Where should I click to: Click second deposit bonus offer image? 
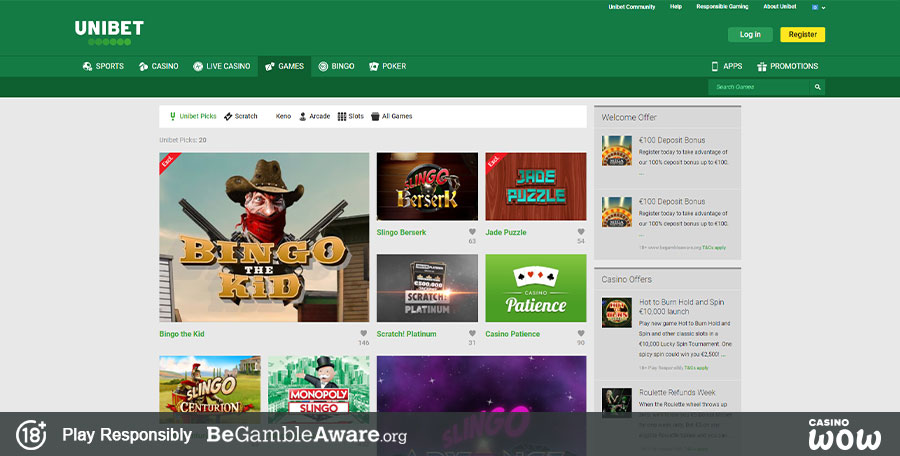click(x=616, y=212)
